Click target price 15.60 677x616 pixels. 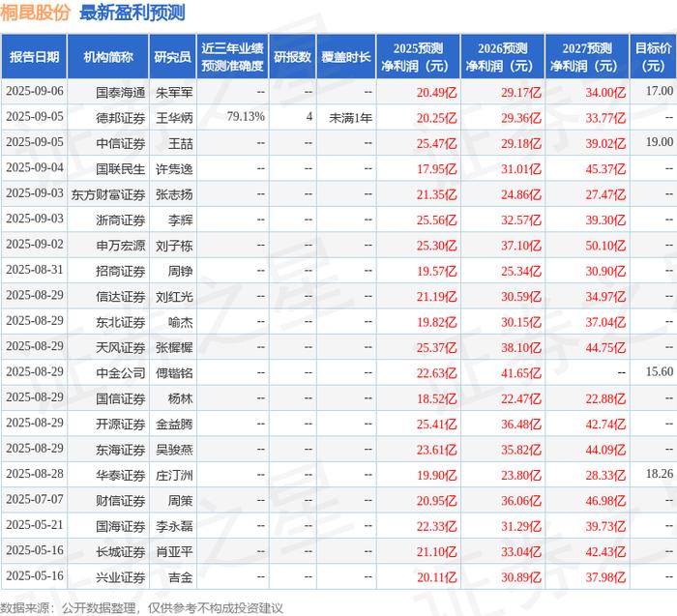point(660,371)
